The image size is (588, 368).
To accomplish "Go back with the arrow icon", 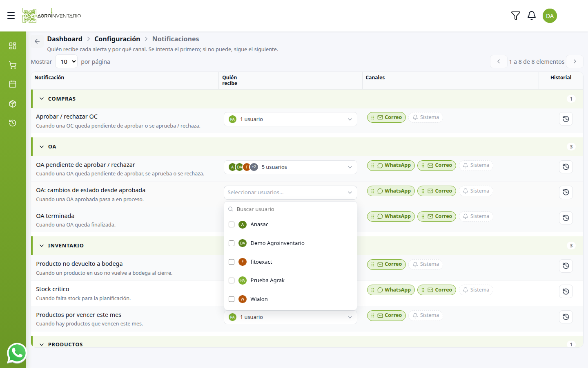I will point(37,41).
